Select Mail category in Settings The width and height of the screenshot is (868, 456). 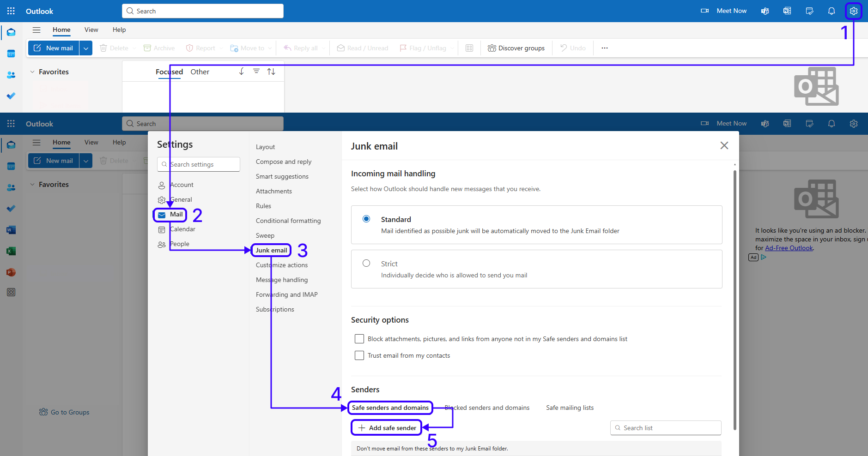tap(171, 215)
